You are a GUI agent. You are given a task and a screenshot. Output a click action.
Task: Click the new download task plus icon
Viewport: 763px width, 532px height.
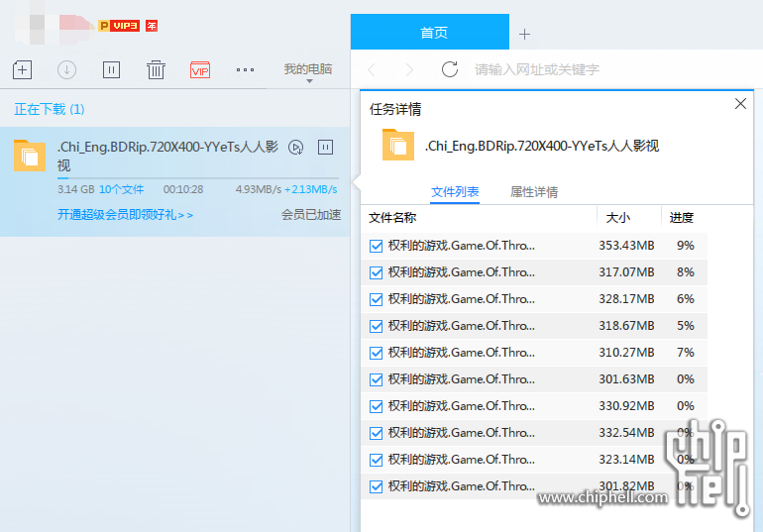tap(23, 70)
